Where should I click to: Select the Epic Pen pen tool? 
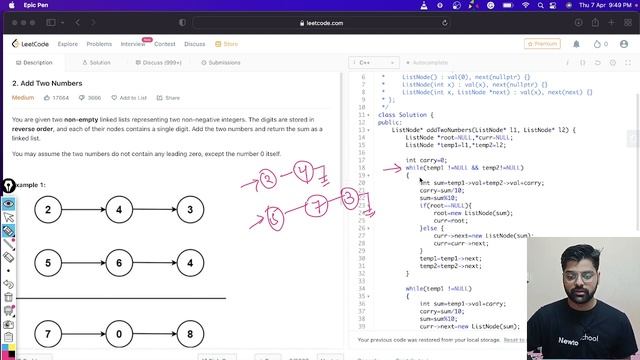(x=9, y=244)
